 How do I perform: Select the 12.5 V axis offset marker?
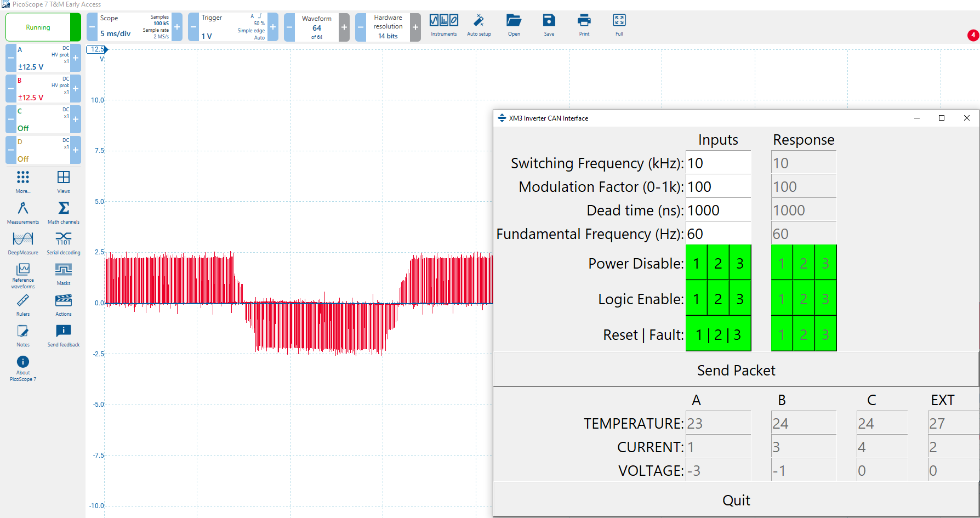click(x=97, y=49)
